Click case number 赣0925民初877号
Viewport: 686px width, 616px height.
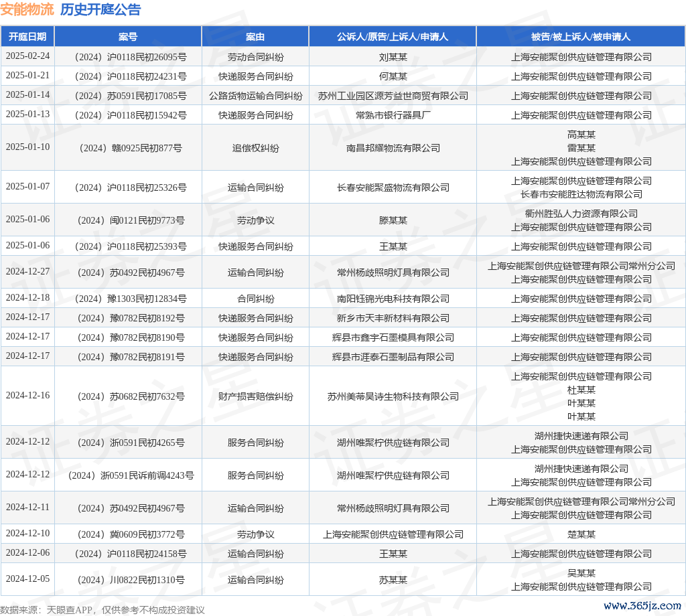point(131,148)
